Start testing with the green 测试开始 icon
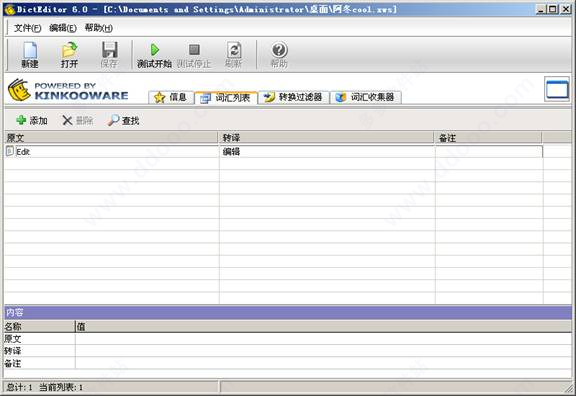Image resolution: width=576 pixels, height=396 pixels. click(x=154, y=55)
